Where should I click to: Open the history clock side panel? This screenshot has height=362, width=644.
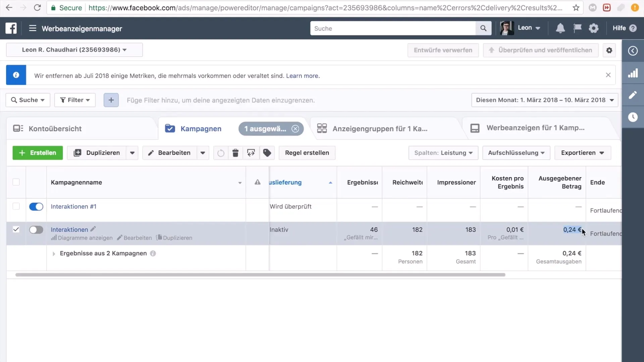[x=633, y=117]
